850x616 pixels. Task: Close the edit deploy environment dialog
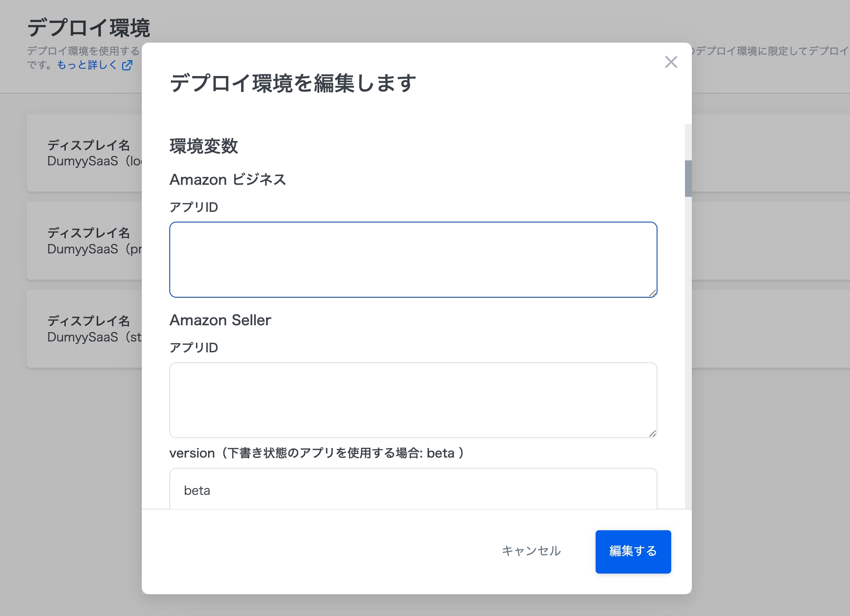pyautogui.click(x=671, y=62)
